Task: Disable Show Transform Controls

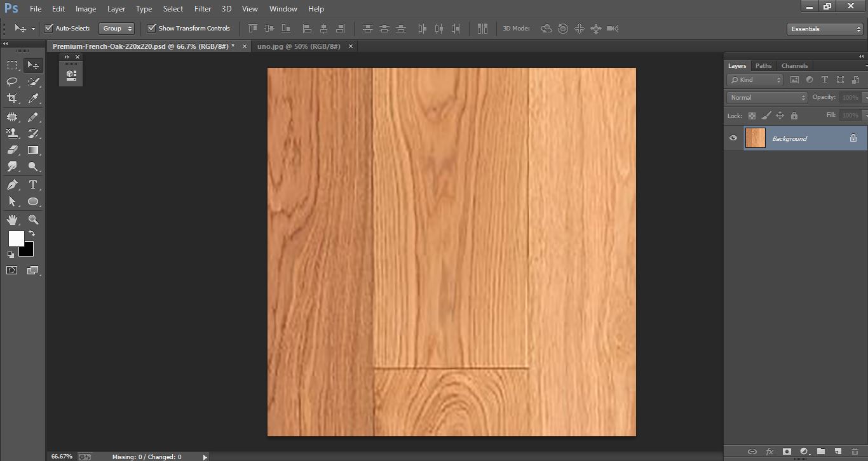Action: 151,28
